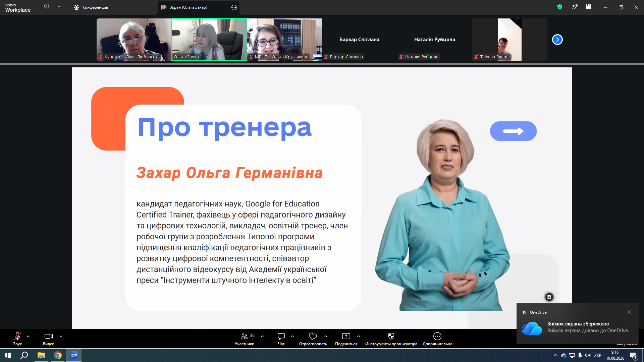
Task: Click the blue arrow button on the slide
Action: pyautogui.click(x=513, y=131)
